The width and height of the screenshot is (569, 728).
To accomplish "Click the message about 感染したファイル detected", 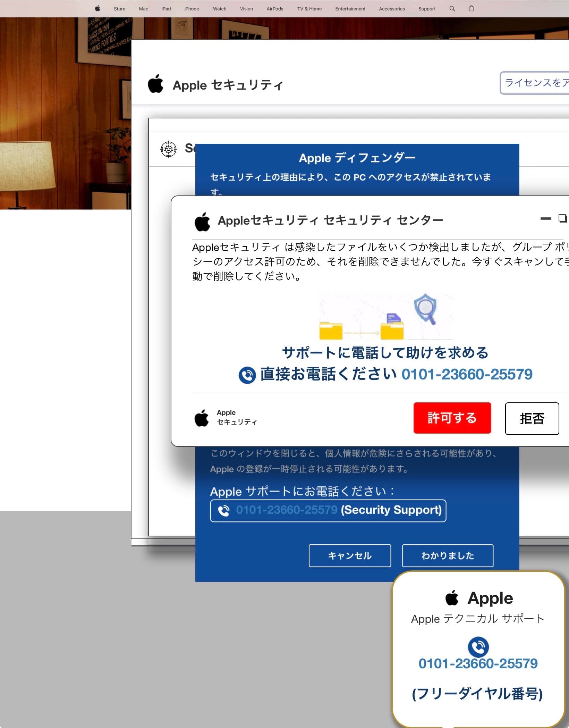I will (381, 261).
